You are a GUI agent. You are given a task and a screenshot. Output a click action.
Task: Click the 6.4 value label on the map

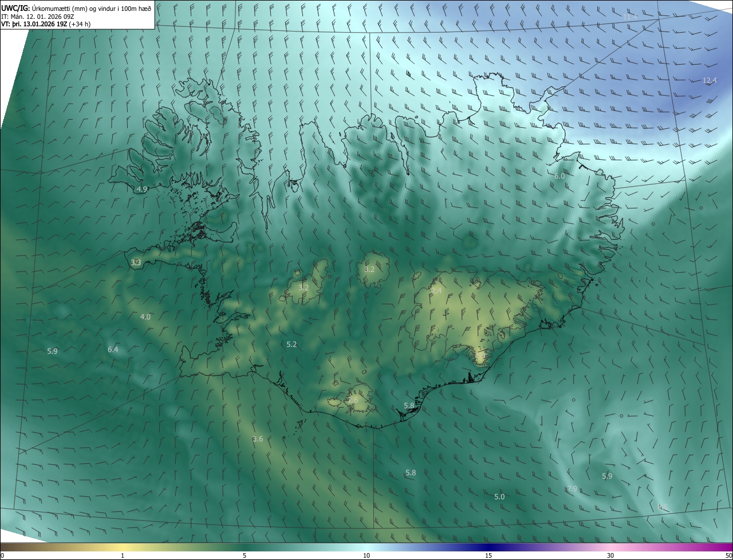(113, 349)
